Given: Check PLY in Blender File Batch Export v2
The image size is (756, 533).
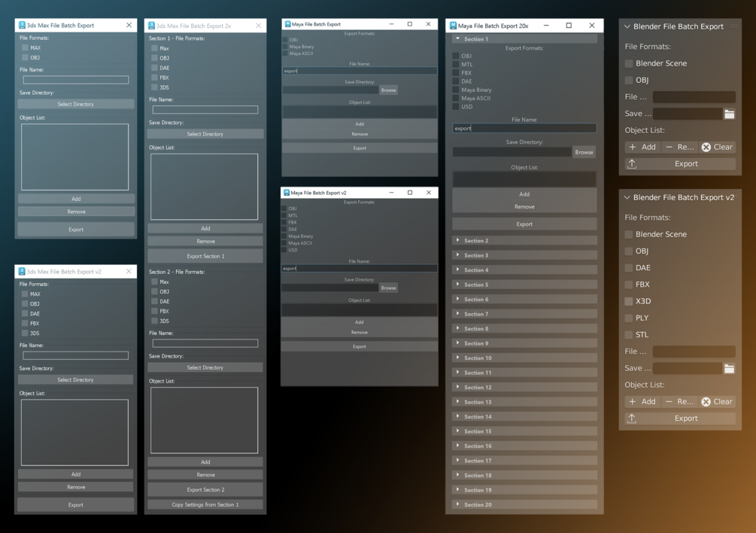Looking at the screenshot, I should [x=629, y=318].
